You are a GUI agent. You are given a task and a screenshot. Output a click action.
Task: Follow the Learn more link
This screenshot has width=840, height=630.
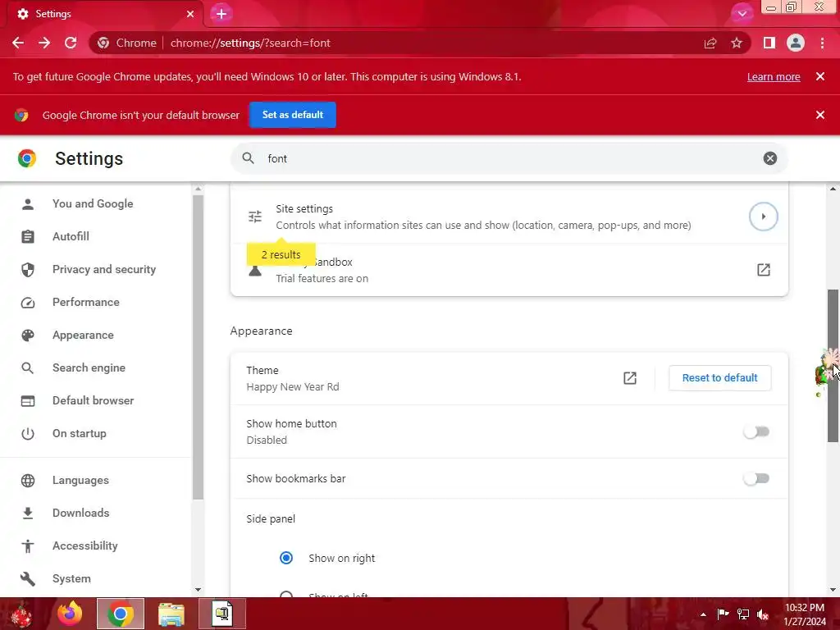(774, 76)
